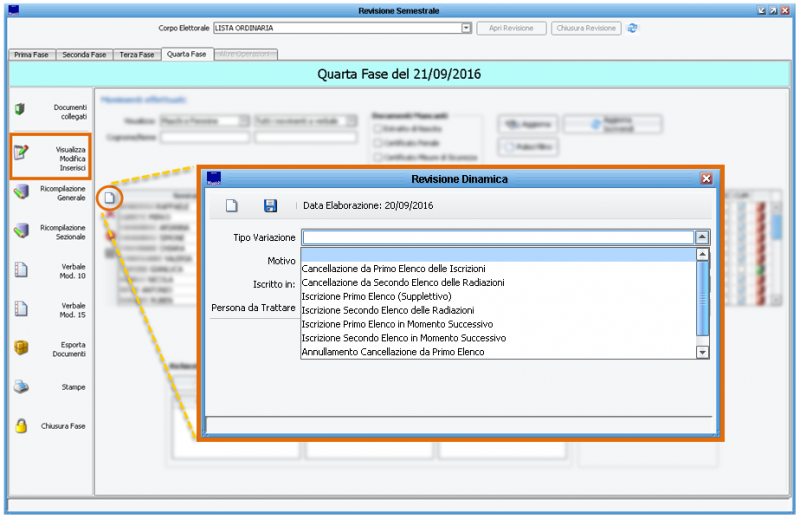Image resolution: width=800 pixels, height=519 pixels.
Task: Switch to Terza Fase tab
Action: [137, 55]
